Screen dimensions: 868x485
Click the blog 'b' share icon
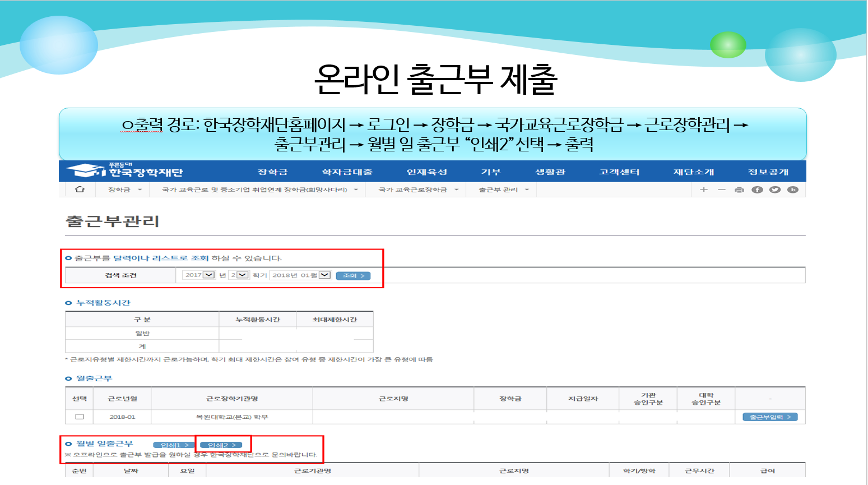(x=792, y=190)
